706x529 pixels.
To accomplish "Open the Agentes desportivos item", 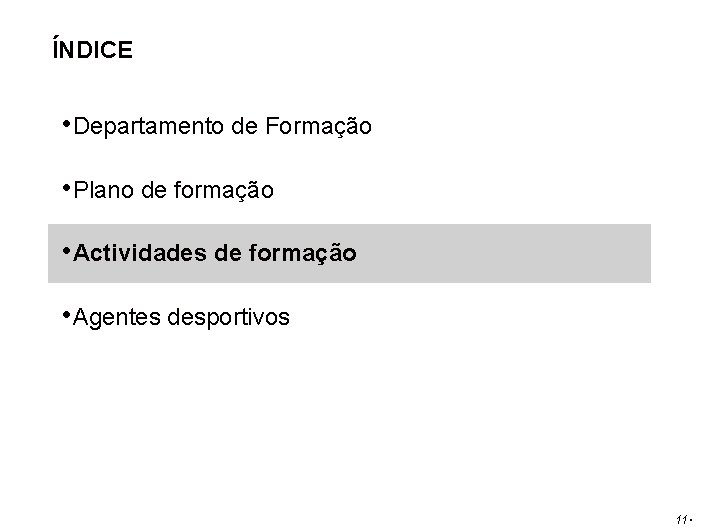I will click(x=181, y=317).
